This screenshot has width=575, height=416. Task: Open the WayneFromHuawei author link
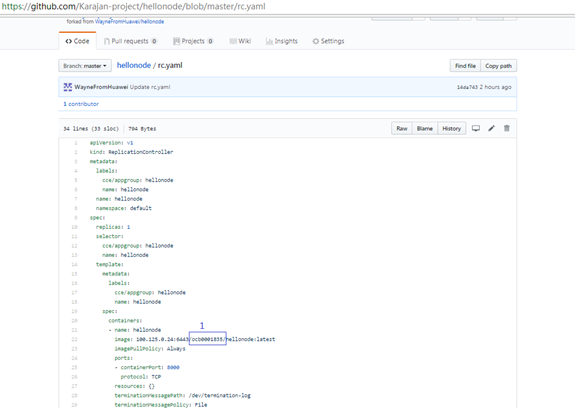[101, 87]
